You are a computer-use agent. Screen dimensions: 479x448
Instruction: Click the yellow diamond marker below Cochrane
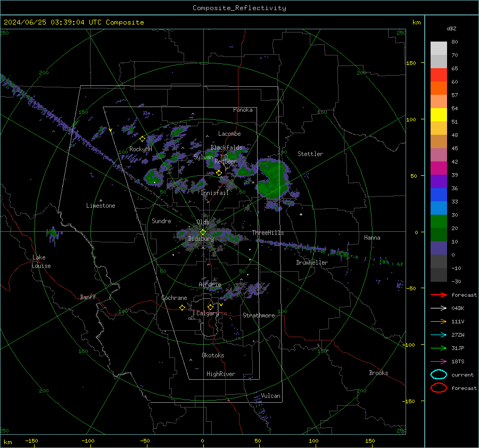(x=183, y=307)
